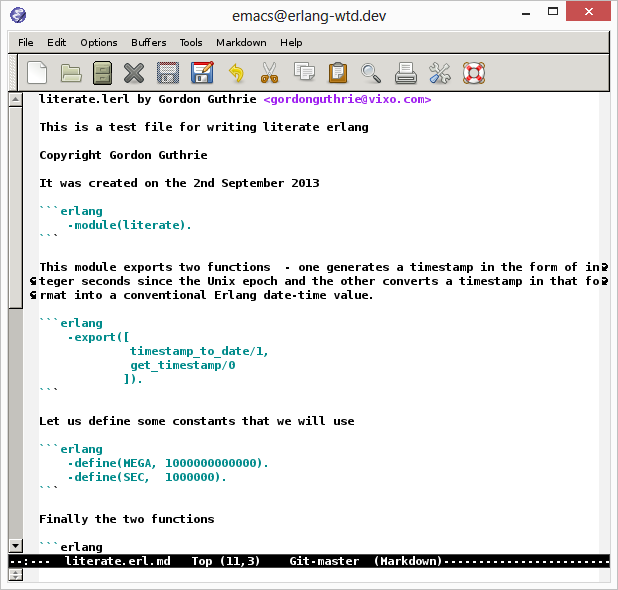
Task: Click the minibuffer scroll arrows at bottom left
Action: coord(15,575)
